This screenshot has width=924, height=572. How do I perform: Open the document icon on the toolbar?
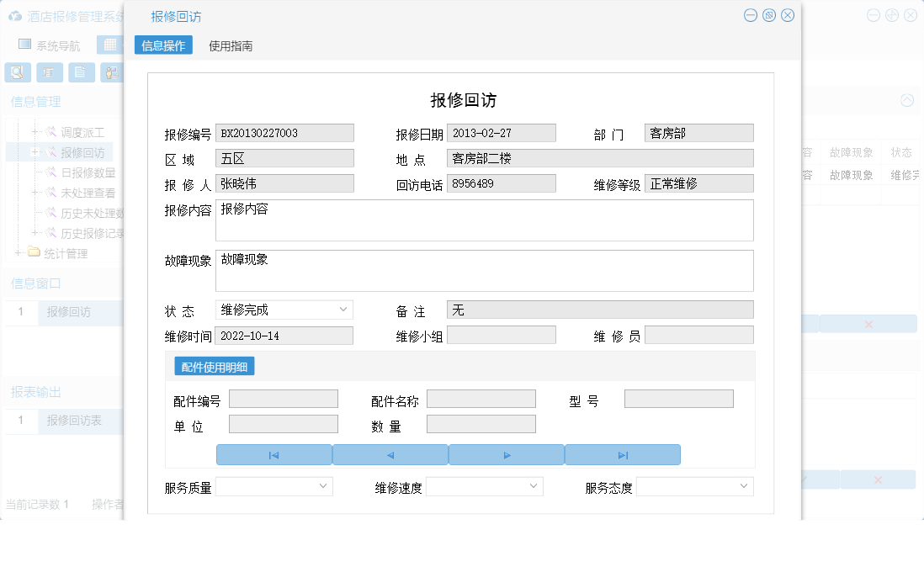coord(81,72)
